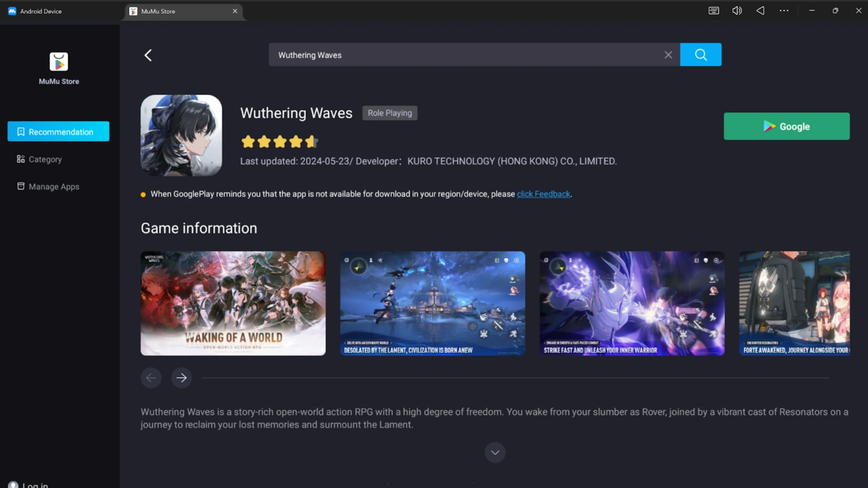Image resolution: width=868 pixels, height=488 pixels.
Task: Click the volume speaker icon
Action: coord(737,11)
